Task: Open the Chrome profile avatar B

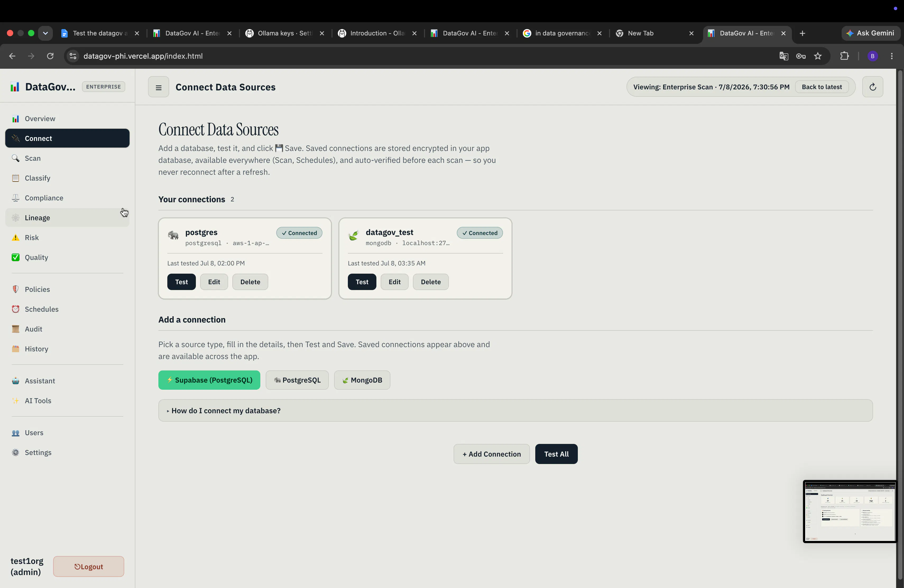Action: (x=873, y=56)
